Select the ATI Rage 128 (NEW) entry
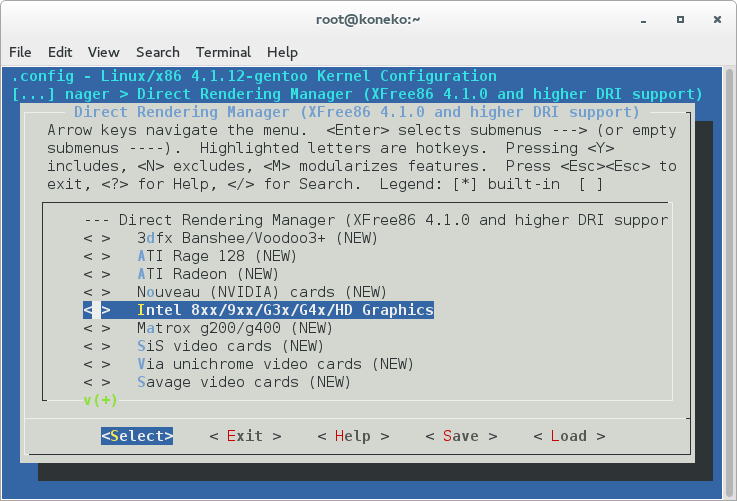 [217, 256]
